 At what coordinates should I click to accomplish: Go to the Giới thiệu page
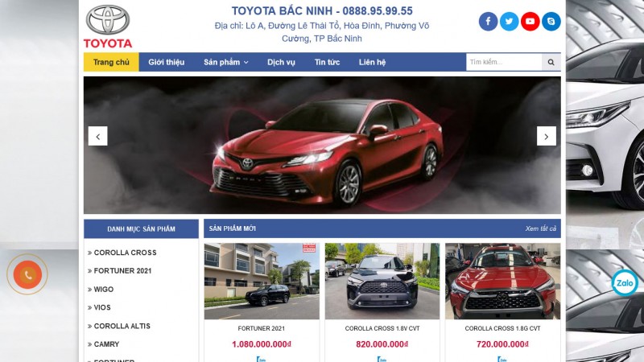click(167, 63)
